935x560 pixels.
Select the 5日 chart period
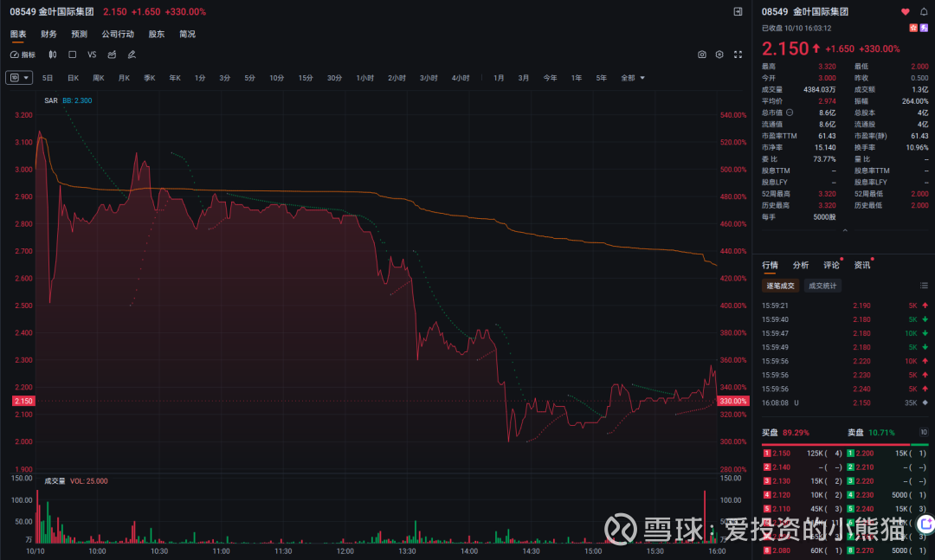tap(48, 78)
